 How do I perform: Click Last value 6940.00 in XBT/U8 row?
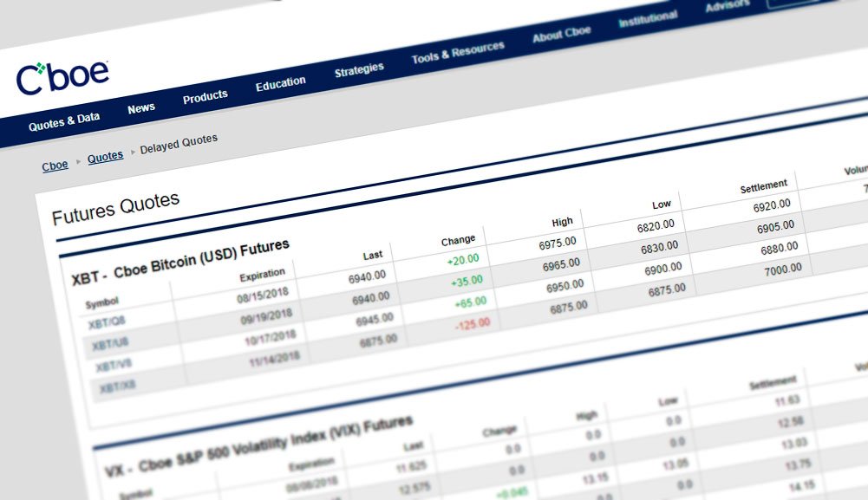pyautogui.click(x=371, y=299)
